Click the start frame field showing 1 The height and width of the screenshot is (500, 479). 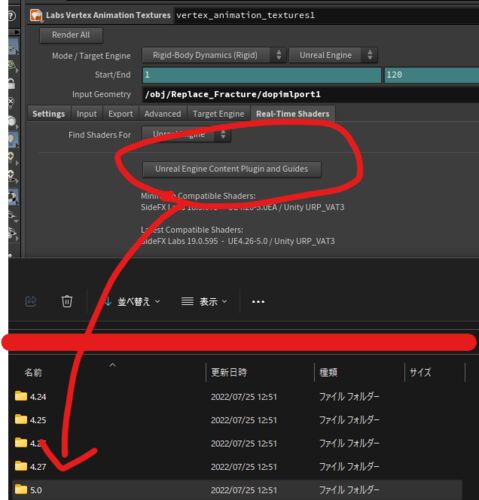(x=262, y=75)
